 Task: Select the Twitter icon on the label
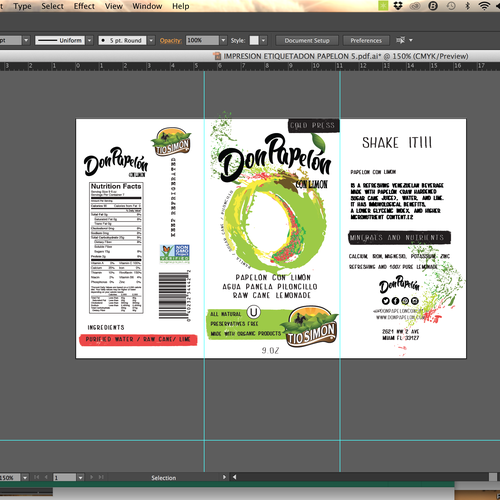click(386, 301)
